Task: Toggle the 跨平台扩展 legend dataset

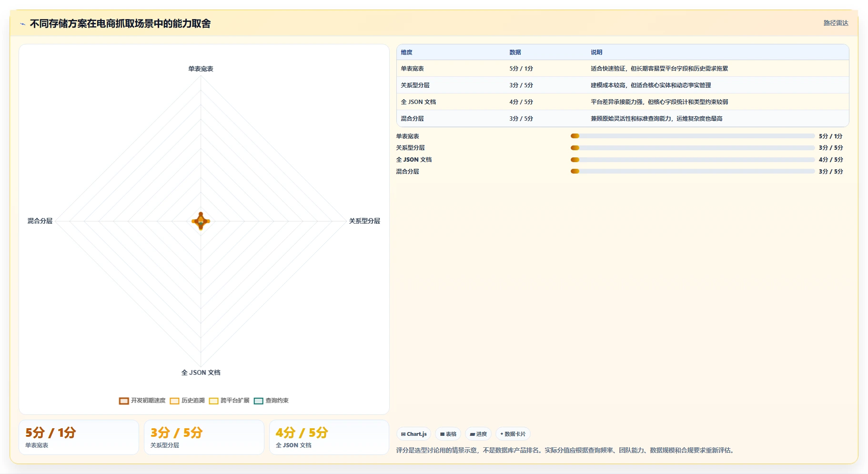Action: click(x=229, y=401)
